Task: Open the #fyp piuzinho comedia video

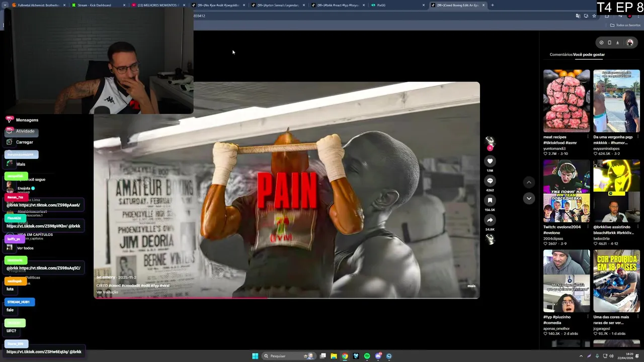Action: [x=567, y=281]
